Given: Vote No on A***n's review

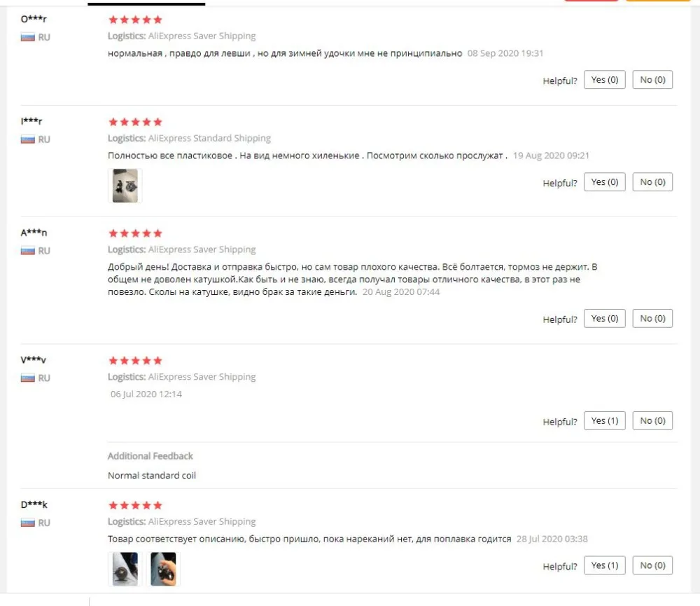Looking at the screenshot, I should (652, 318).
